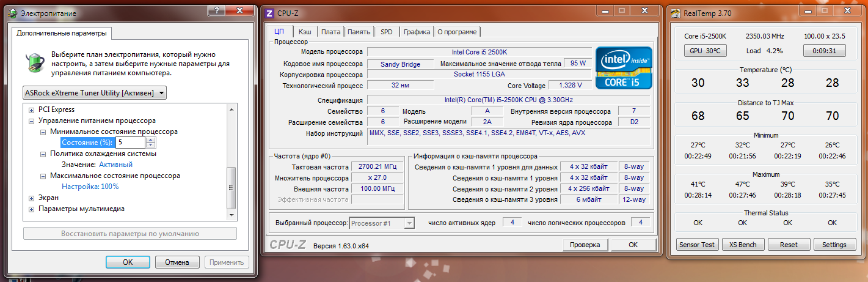The width and height of the screenshot is (868, 282).
Task: Click OK in the Электропитание dialog
Action: pos(128,262)
